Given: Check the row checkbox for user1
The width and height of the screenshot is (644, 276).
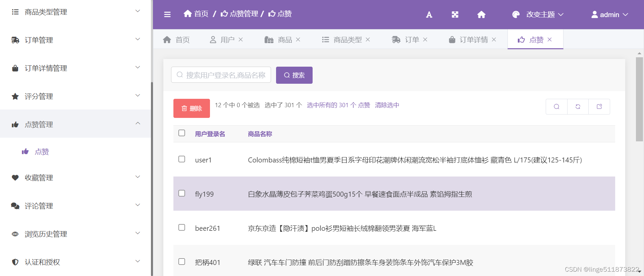Looking at the screenshot, I should pyautogui.click(x=182, y=159).
